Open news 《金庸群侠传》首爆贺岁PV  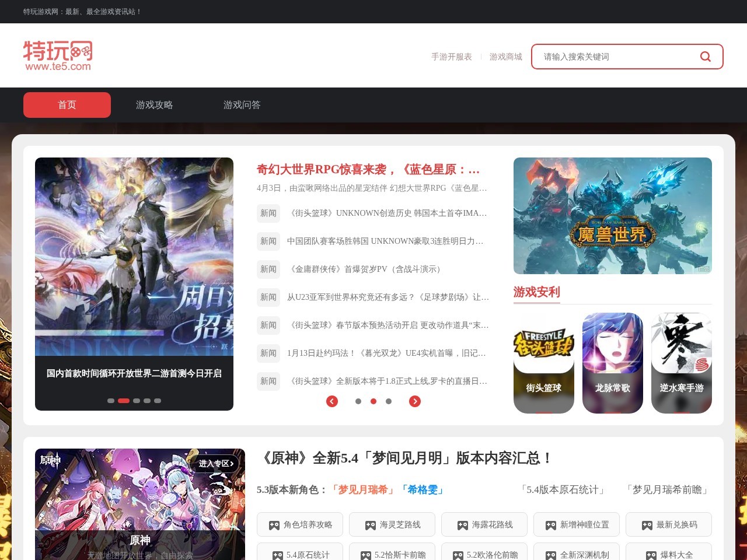click(x=366, y=269)
